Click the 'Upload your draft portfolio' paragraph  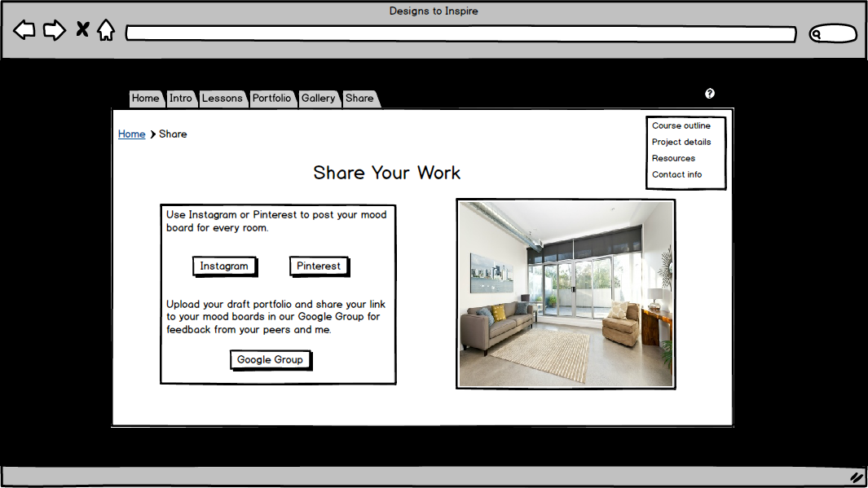click(275, 317)
